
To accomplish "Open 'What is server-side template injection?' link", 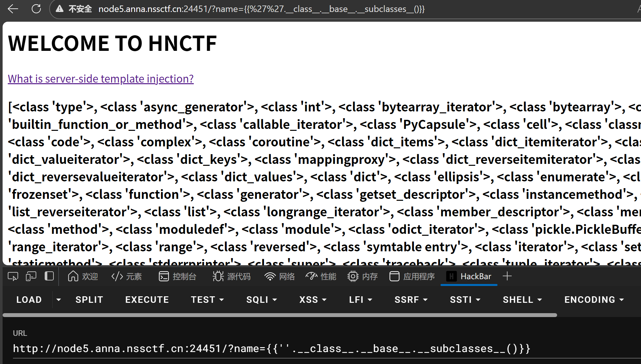I will (101, 79).
